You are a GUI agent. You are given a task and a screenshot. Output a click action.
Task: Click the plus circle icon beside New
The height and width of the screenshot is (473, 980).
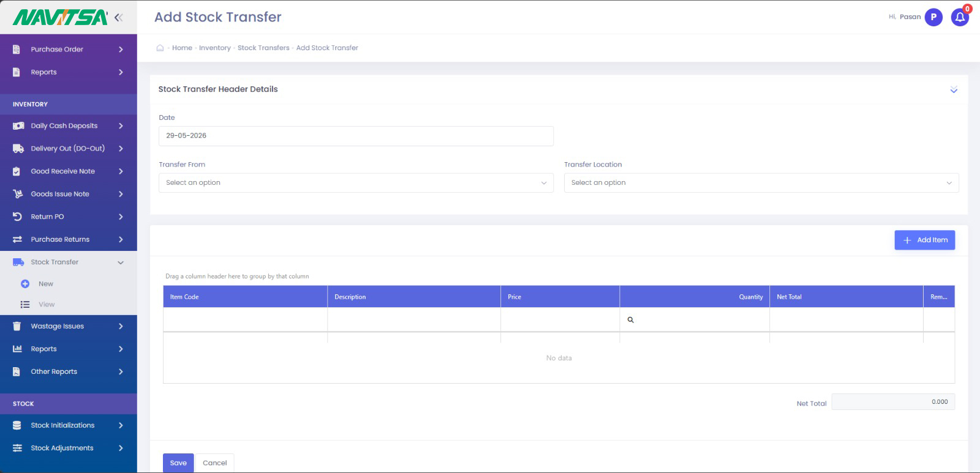click(x=25, y=284)
